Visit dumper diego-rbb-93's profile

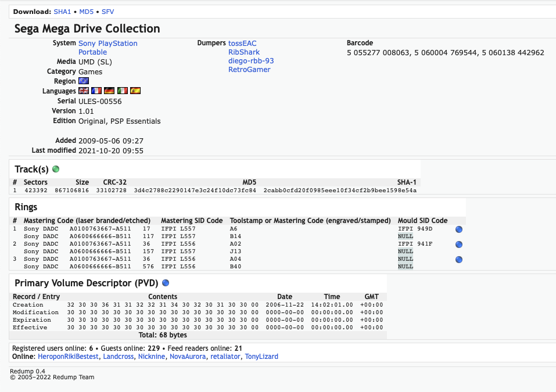click(251, 61)
